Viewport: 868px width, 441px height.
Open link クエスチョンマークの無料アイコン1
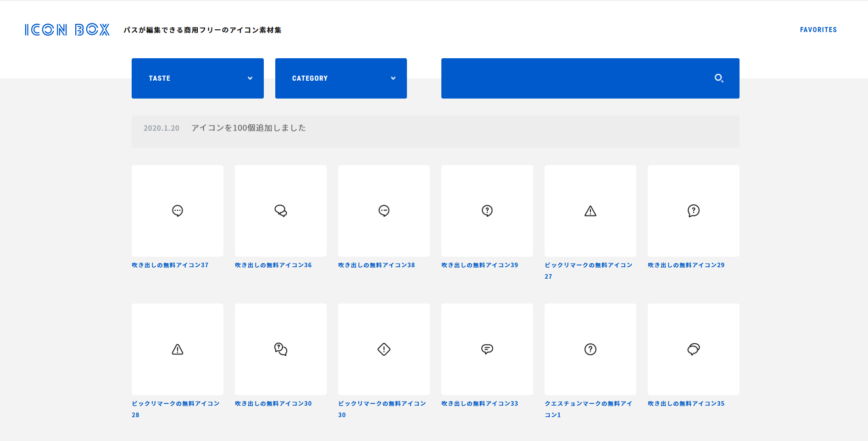tap(589, 409)
